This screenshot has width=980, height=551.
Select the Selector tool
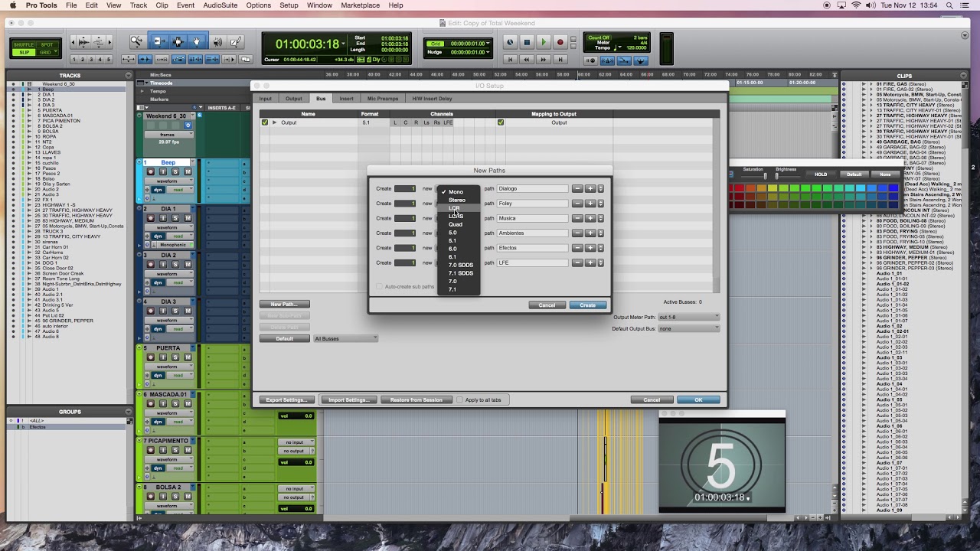point(178,42)
